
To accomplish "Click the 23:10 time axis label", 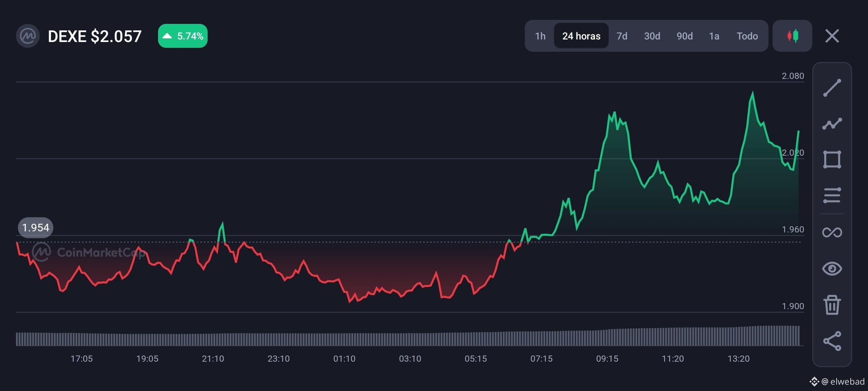I will click(x=278, y=359).
